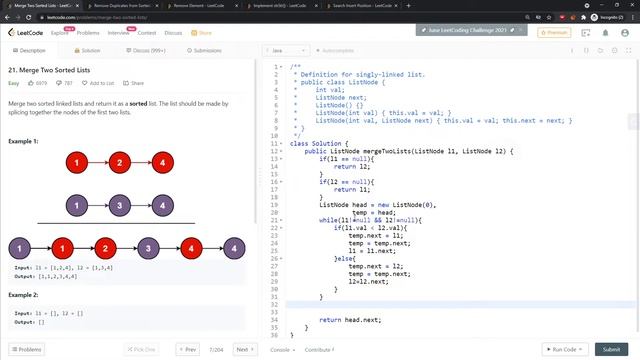Viewport: 640px width, 360px height.
Task: Close the Search Insert Position browser tab
Action: point(396,6)
